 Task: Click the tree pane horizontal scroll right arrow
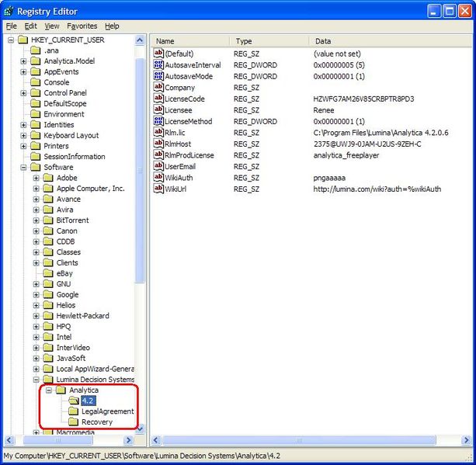(128, 440)
